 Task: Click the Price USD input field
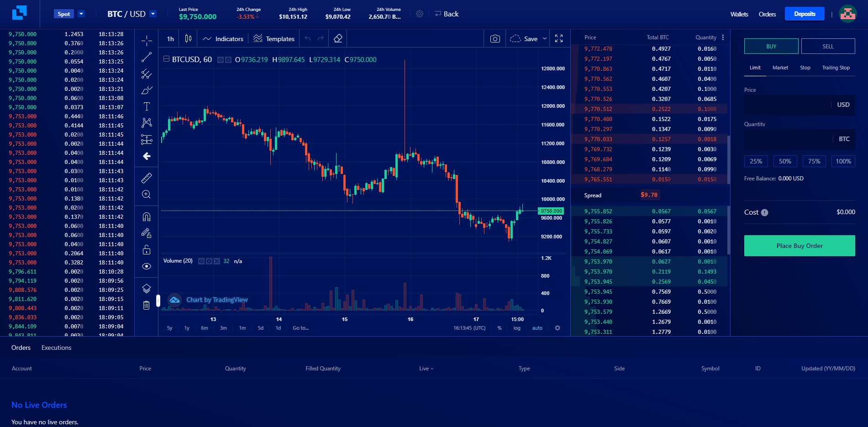800,105
